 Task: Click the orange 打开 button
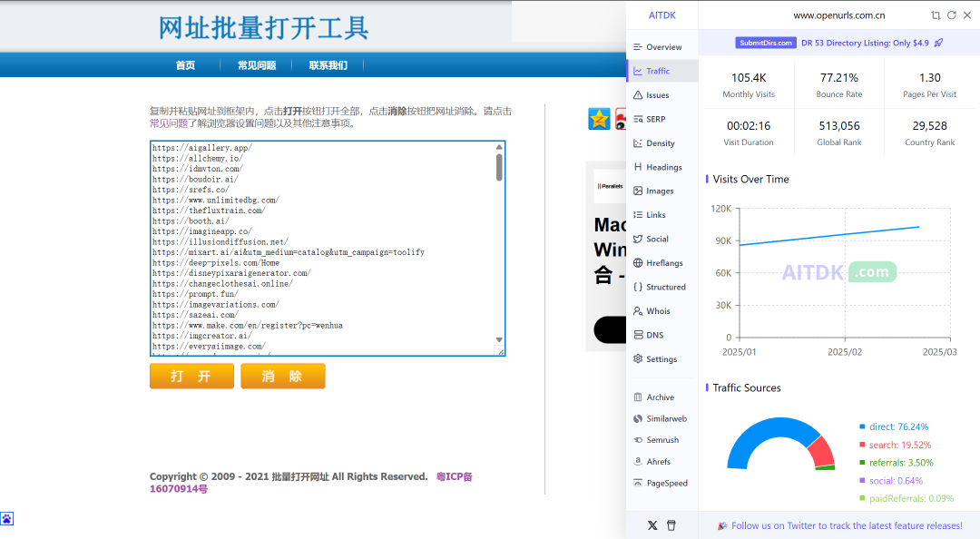(191, 376)
